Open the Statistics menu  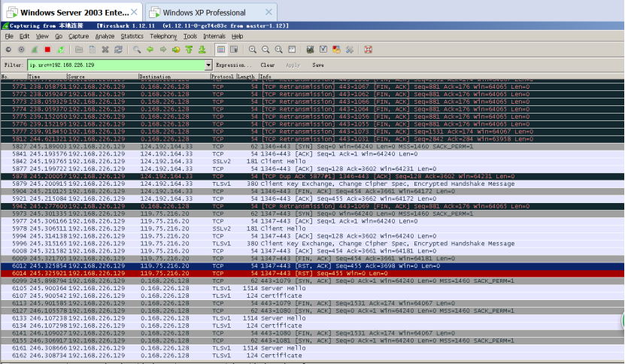pos(132,36)
